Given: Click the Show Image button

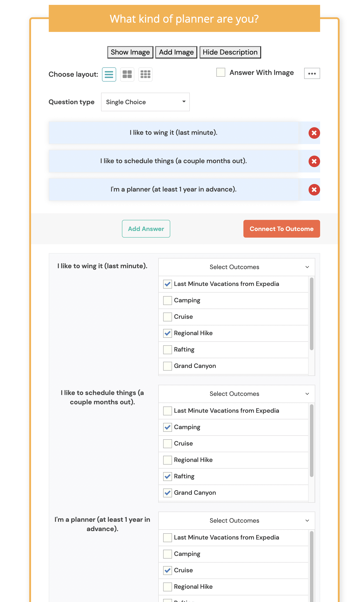Looking at the screenshot, I should click(x=130, y=52).
